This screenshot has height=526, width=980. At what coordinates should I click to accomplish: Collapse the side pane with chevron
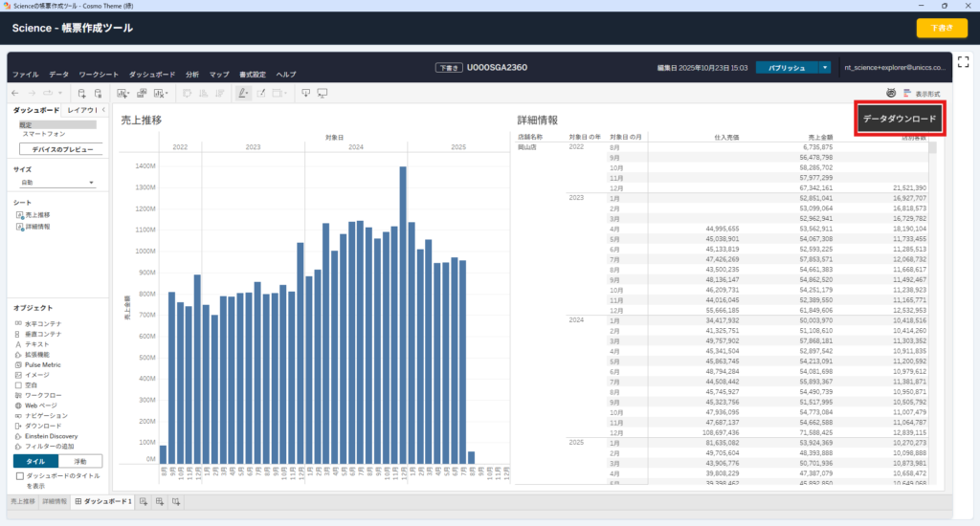pyautogui.click(x=103, y=110)
